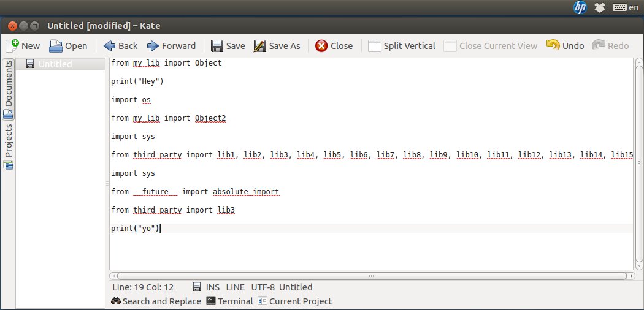Click lib10 in the long import line
The image size is (644, 310).
tap(467, 155)
